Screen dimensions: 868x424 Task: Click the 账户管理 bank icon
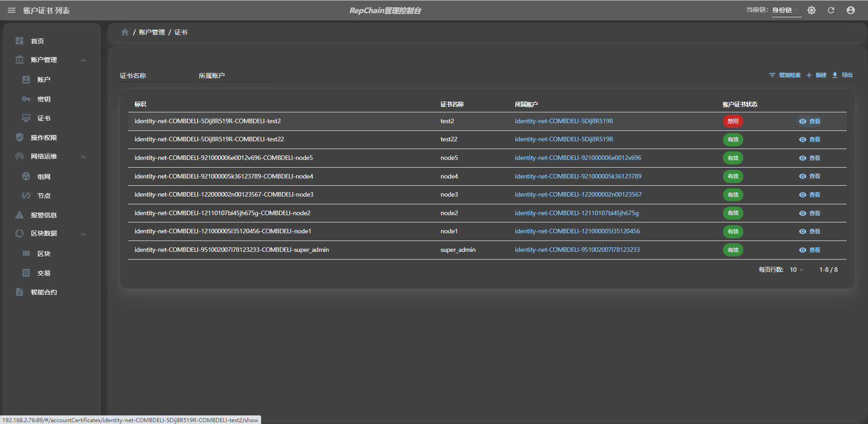pos(19,60)
